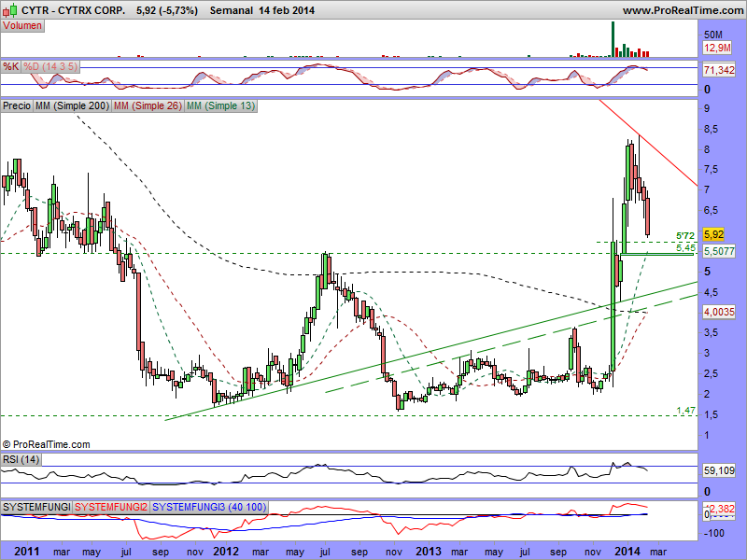Click the tallest green volume bar

pos(613,39)
